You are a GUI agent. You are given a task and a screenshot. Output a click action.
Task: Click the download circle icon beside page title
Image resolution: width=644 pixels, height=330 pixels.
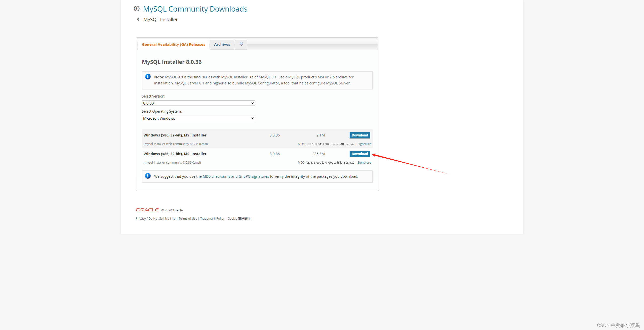point(137,9)
